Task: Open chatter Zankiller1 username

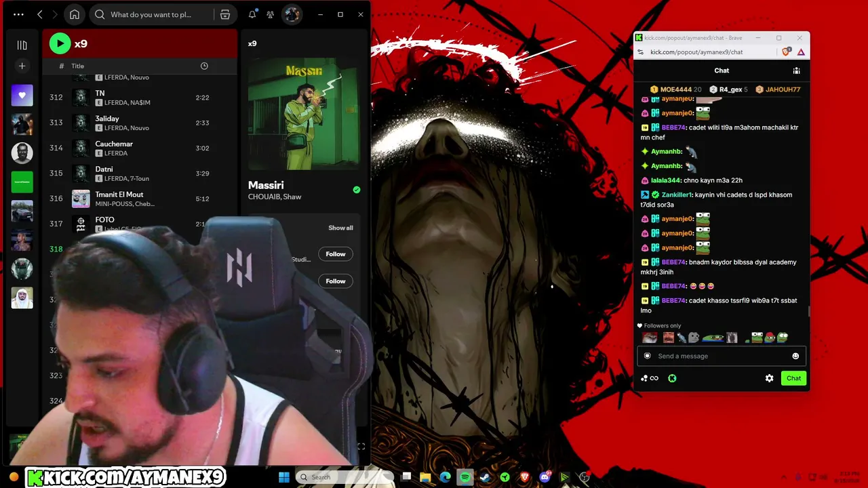Action: point(677,195)
